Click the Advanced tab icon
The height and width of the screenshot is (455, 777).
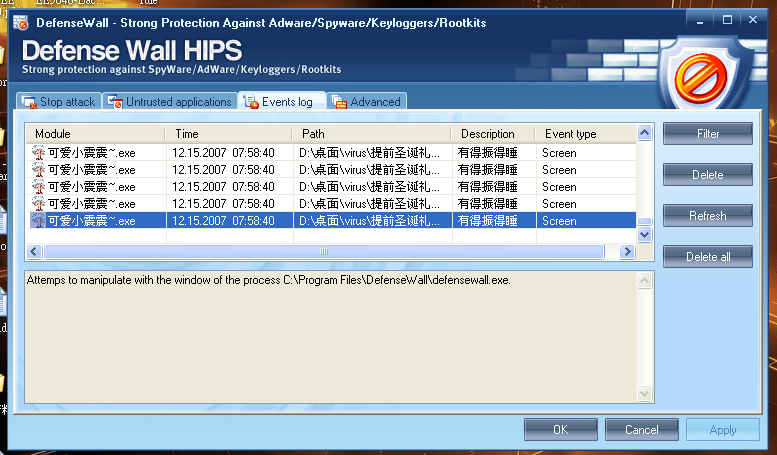339,102
